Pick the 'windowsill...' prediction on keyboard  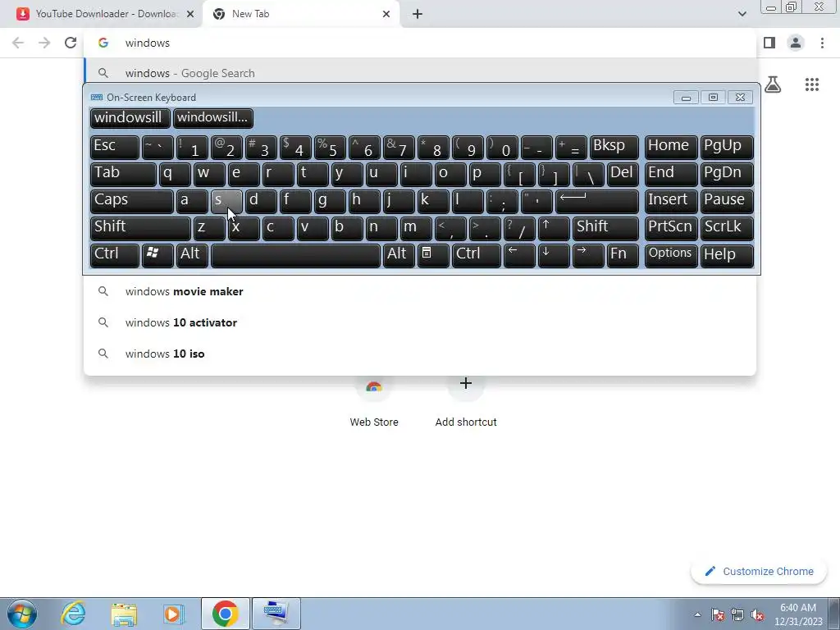[x=212, y=118]
